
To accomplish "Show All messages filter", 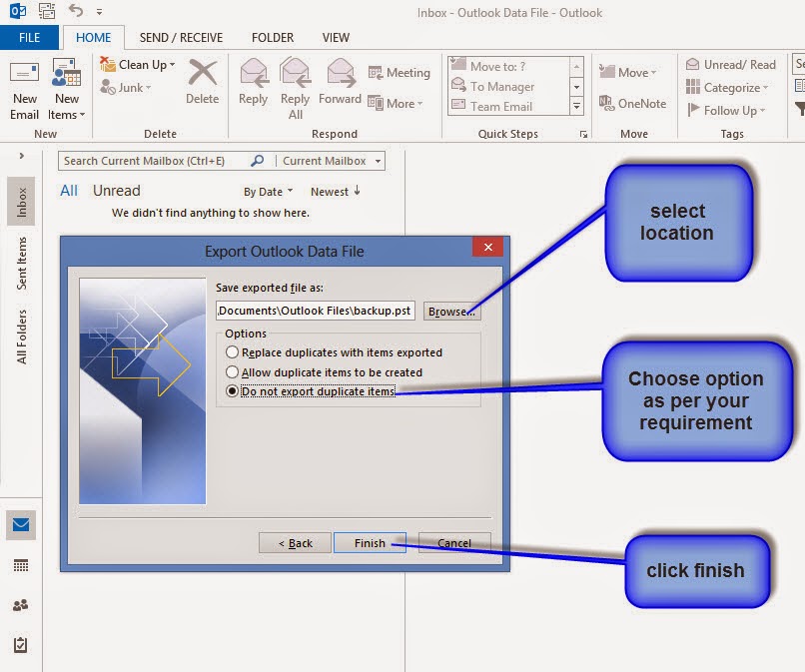I will 69,191.
